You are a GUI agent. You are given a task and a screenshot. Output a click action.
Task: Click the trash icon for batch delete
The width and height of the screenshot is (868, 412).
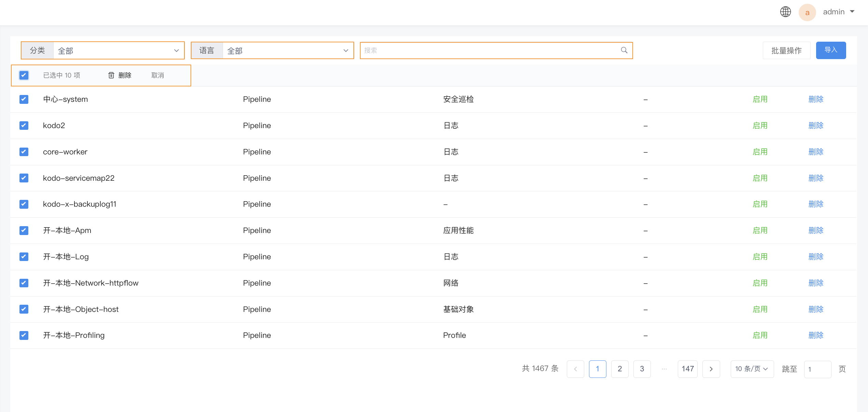click(111, 75)
